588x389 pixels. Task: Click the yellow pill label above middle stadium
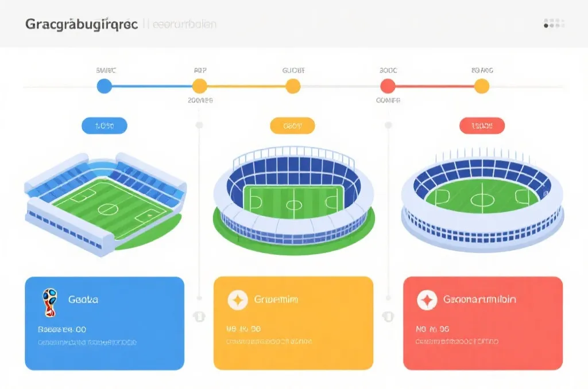click(x=292, y=126)
